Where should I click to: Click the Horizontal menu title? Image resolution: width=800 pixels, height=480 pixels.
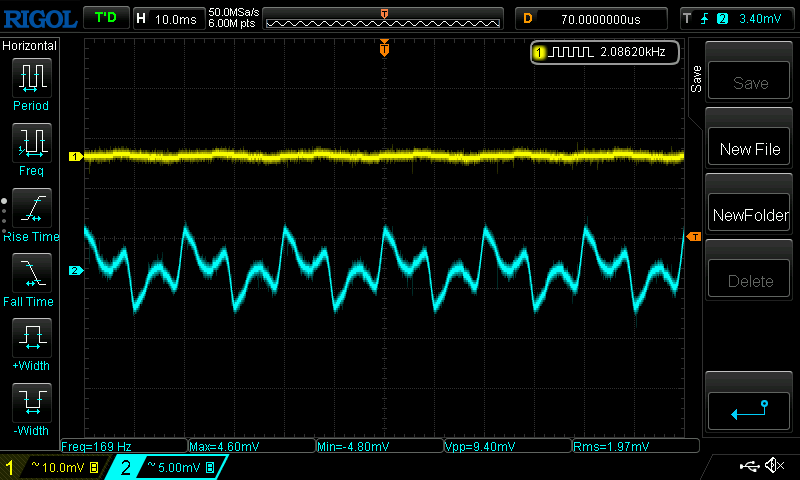pos(30,46)
